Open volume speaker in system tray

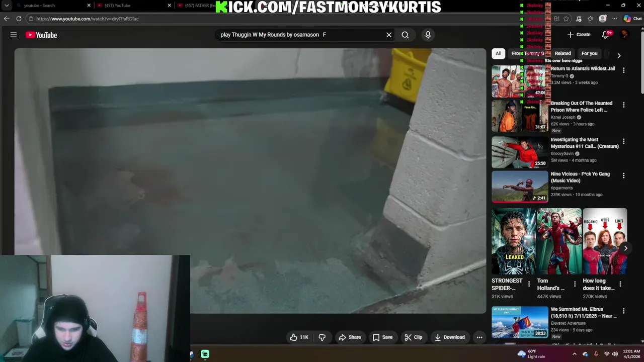click(615, 354)
